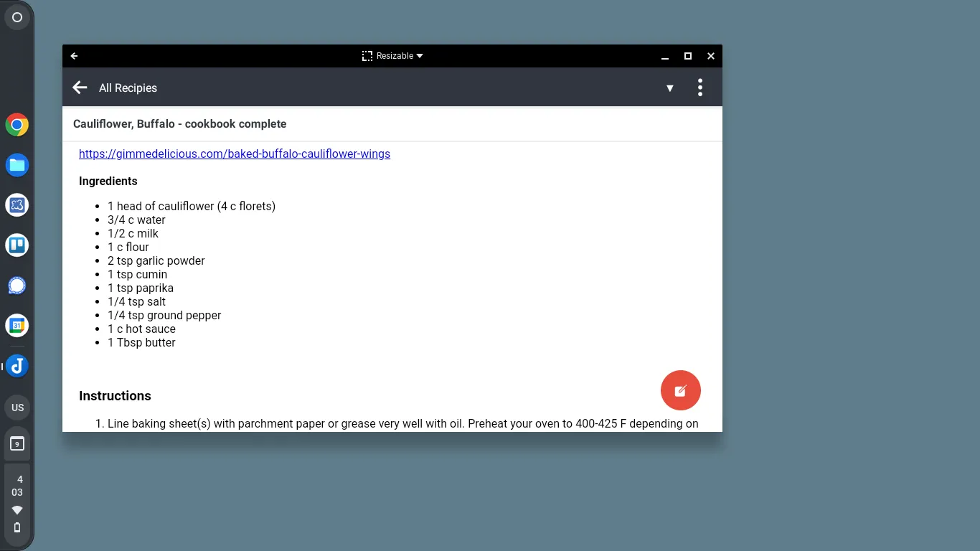Follow the baked buffalo cauliflower wings link
Image resolution: width=980 pixels, height=551 pixels.
(235, 154)
